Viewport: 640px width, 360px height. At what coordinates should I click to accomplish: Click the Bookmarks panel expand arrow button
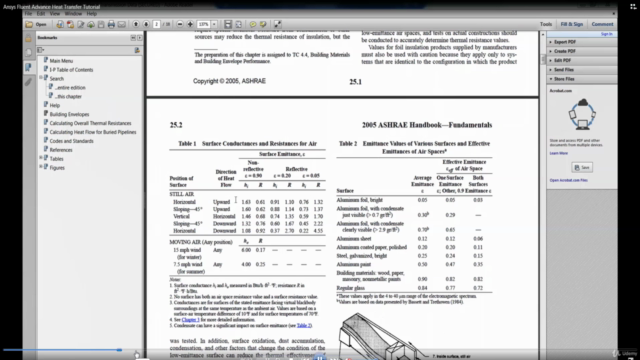(140, 38)
